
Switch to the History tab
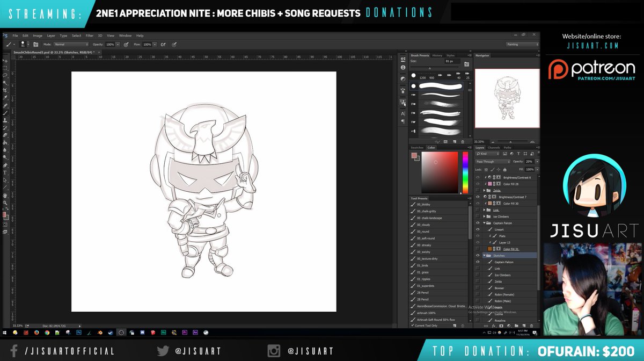coord(437,55)
